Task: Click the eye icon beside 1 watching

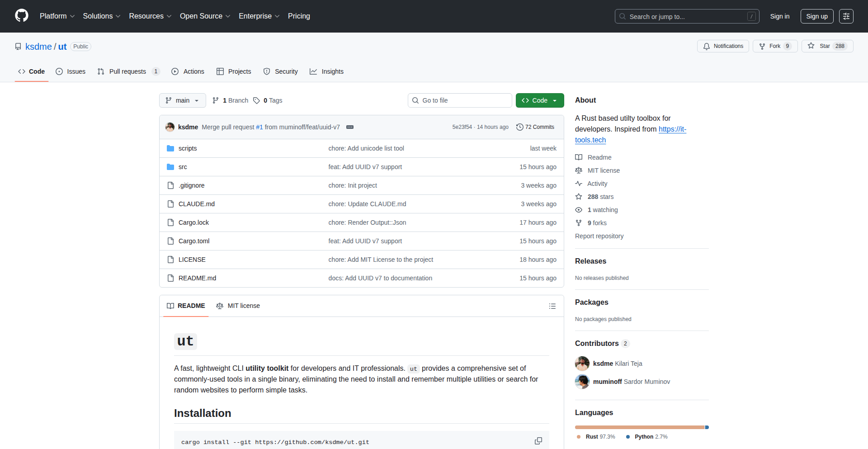Action: pyautogui.click(x=579, y=210)
